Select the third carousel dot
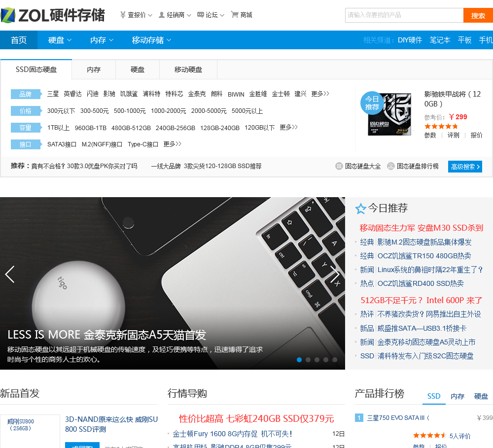493x448 pixels. (317, 360)
